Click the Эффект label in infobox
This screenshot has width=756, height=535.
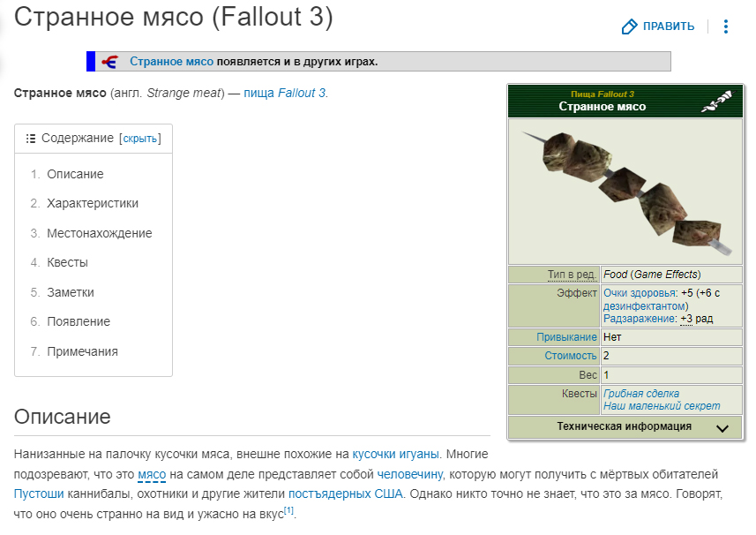coord(577,293)
